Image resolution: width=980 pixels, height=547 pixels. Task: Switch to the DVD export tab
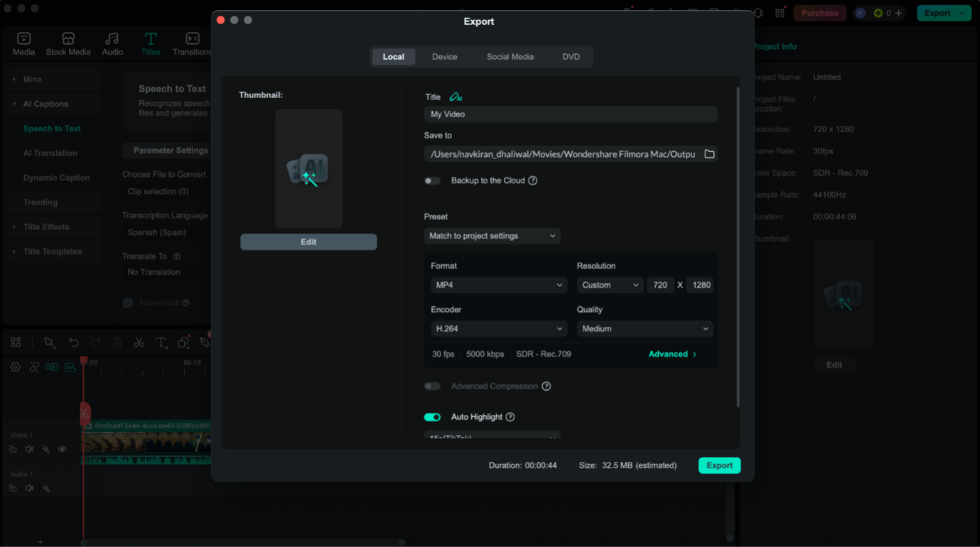point(570,56)
